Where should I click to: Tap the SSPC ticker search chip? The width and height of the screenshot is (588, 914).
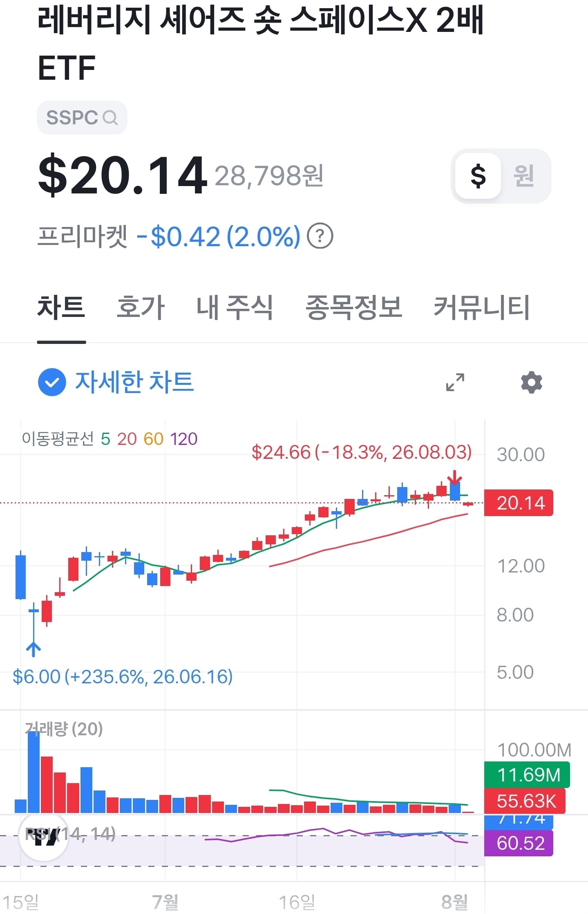(82, 117)
